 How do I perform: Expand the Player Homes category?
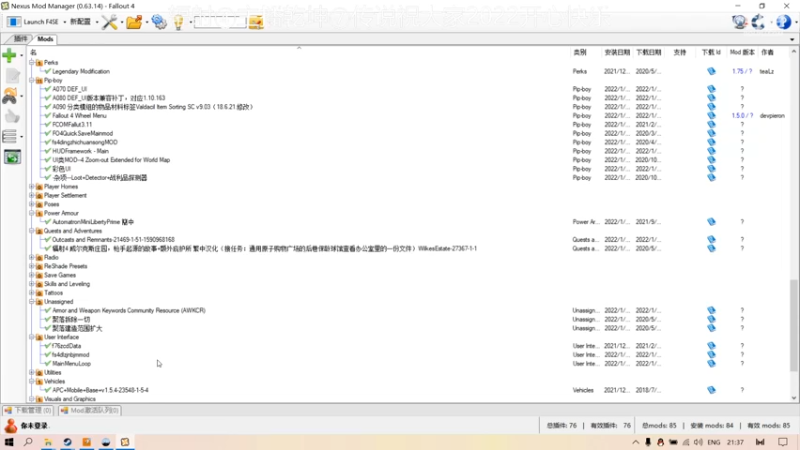32,187
